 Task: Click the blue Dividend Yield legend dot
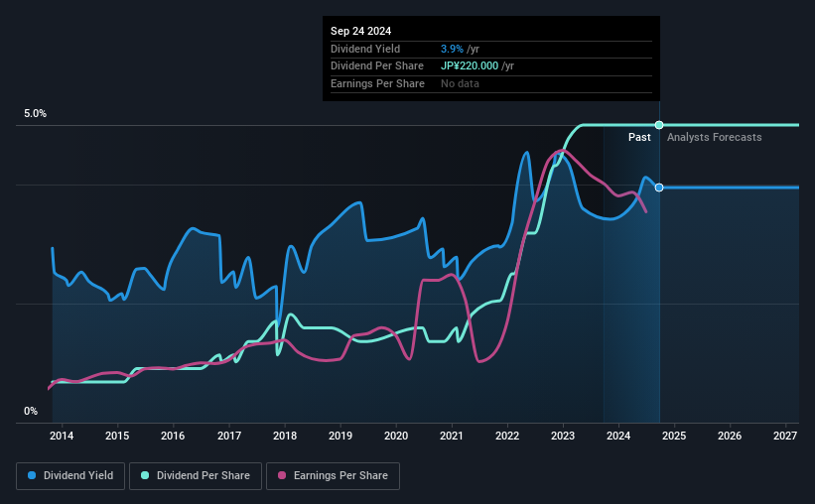32,475
